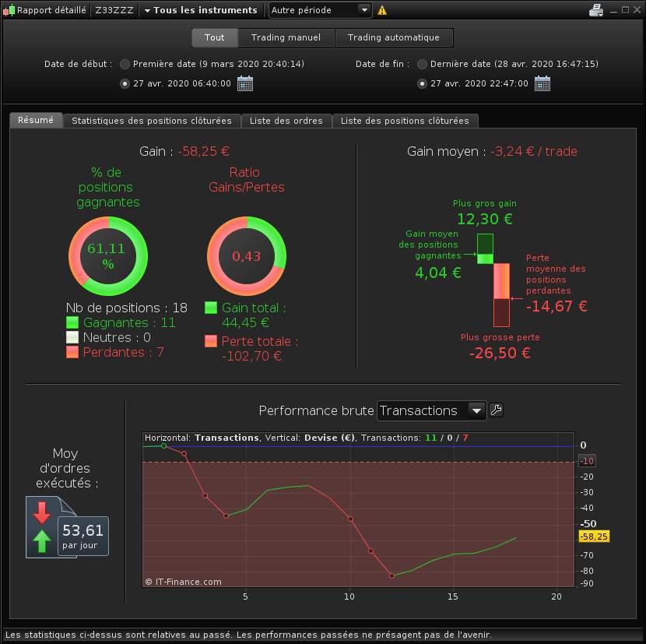Select the custom 27 avr. 06:40:00 start radio
Image resolution: width=646 pixels, height=644 pixels.
click(125, 83)
